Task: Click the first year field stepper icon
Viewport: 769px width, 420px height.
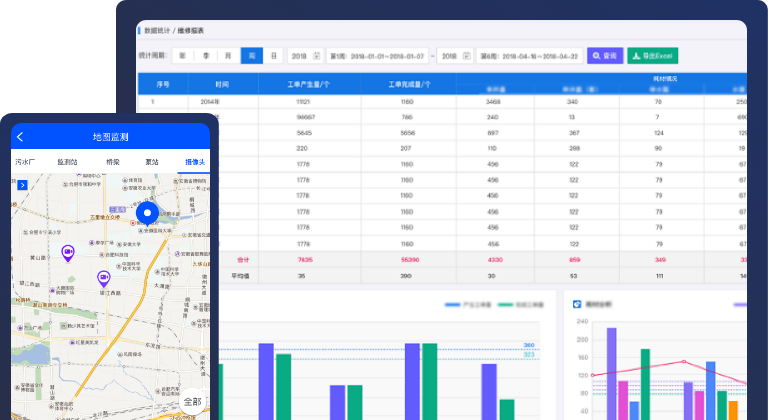Action: (317, 56)
